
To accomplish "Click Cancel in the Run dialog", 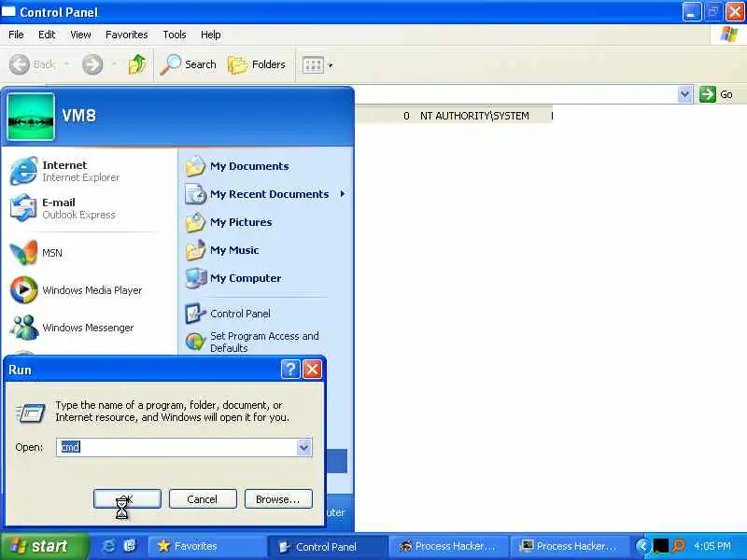I will pyautogui.click(x=203, y=499).
